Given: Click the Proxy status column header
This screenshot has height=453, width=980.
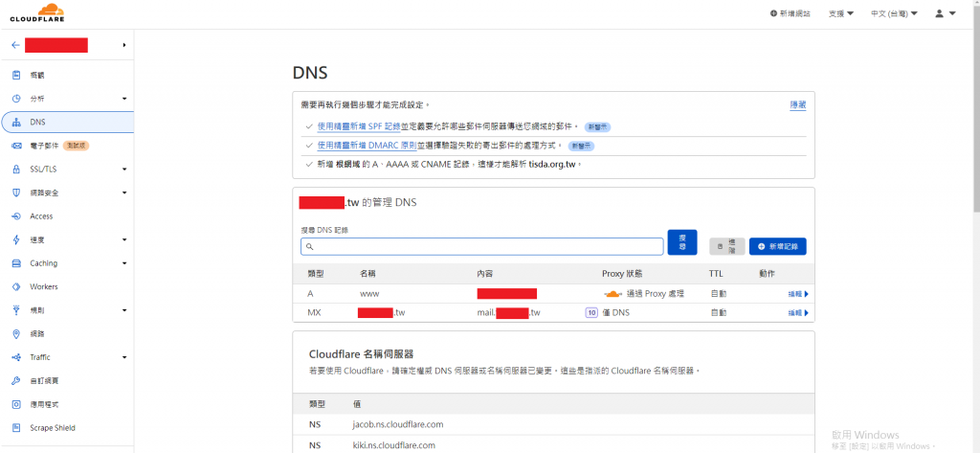Looking at the screenshot, I should pos(622,273).
